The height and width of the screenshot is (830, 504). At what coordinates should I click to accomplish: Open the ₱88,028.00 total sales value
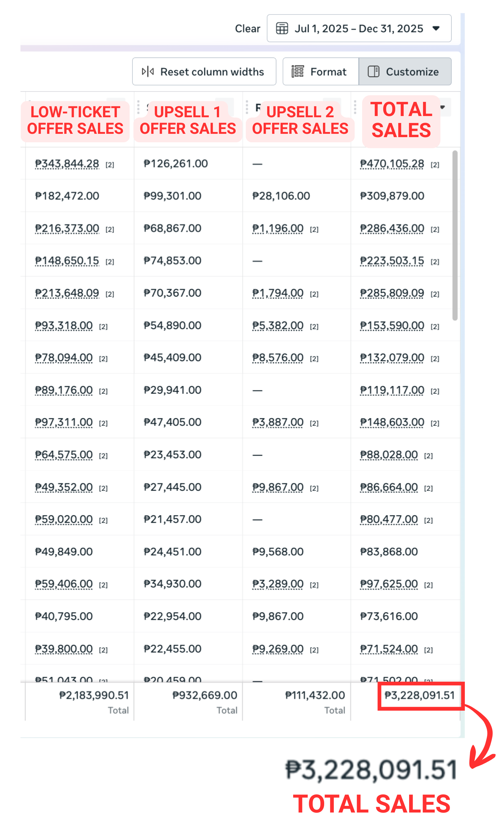coord(389,455)
